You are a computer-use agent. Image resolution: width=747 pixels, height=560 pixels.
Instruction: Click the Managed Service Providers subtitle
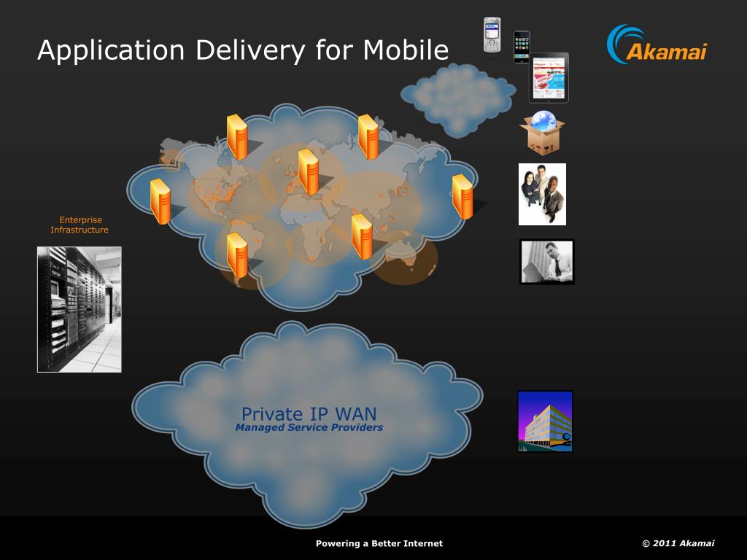[x=309, y=427]
